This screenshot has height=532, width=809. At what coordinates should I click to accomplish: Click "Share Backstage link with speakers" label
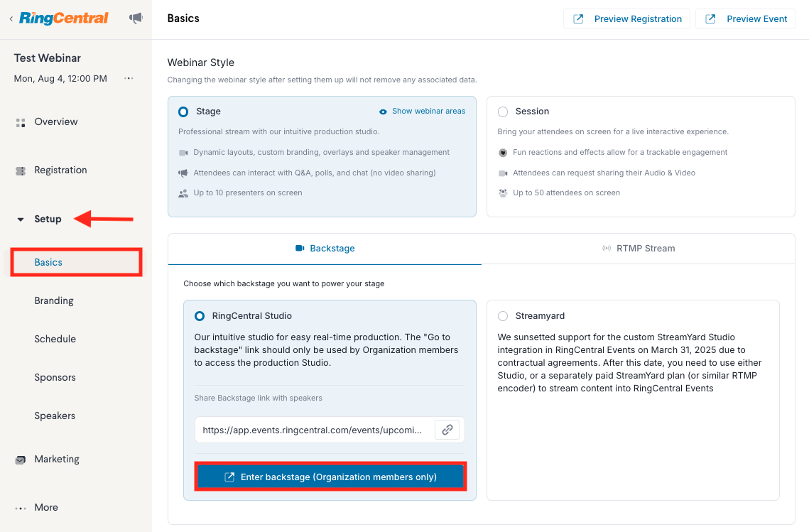point(258,398)
